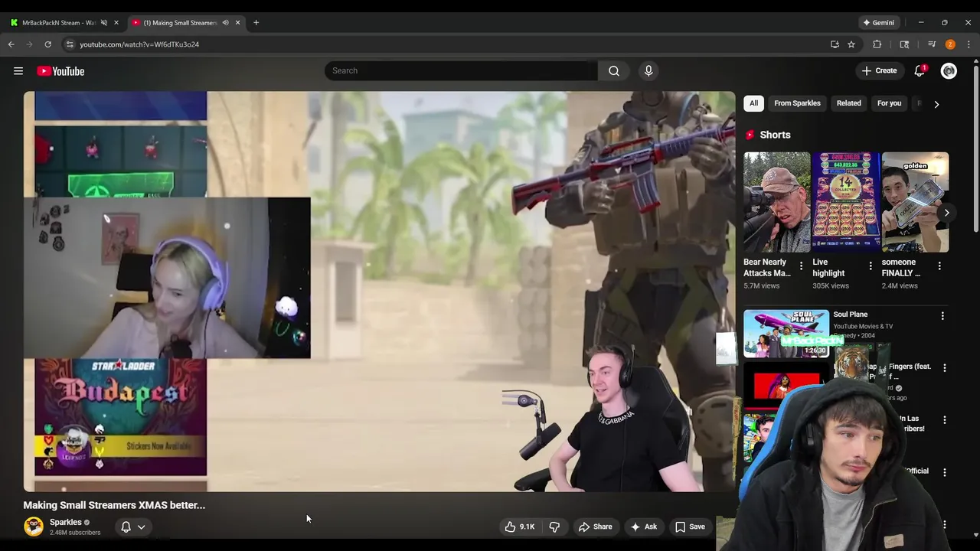
Task: Open someone FINALLY short thumbnail
Action: [915, 202]
